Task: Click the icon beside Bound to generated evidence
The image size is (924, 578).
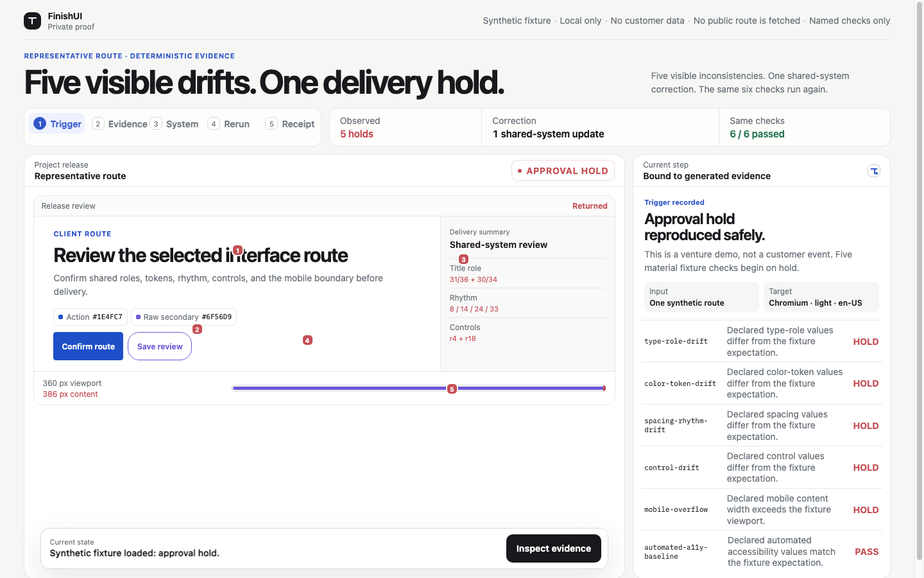Action: 874,171
